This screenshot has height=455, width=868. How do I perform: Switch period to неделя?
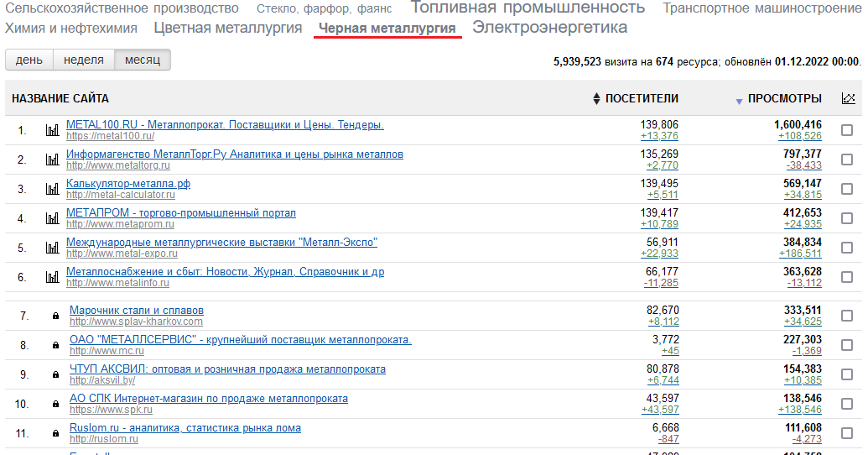84,60
